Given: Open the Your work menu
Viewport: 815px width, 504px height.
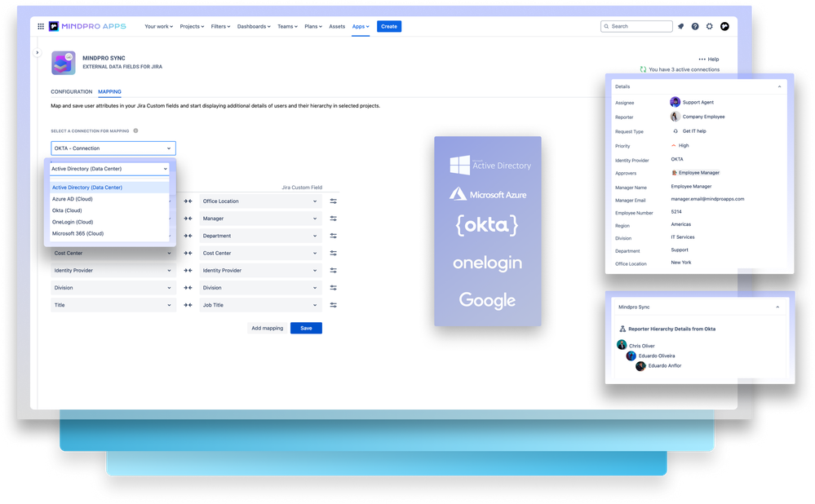Looking at the screenshot, I should tap(158, 26).
